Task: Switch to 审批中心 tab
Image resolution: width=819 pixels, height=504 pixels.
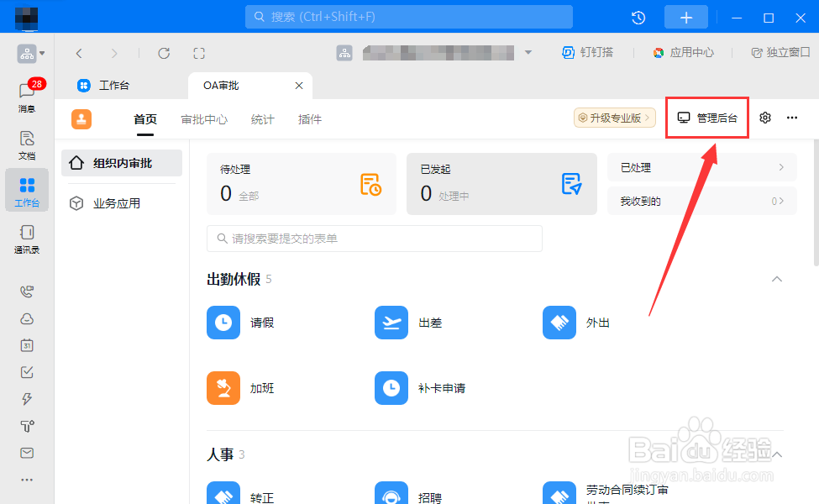Action: pyautogui.click(x=204, y=119)
